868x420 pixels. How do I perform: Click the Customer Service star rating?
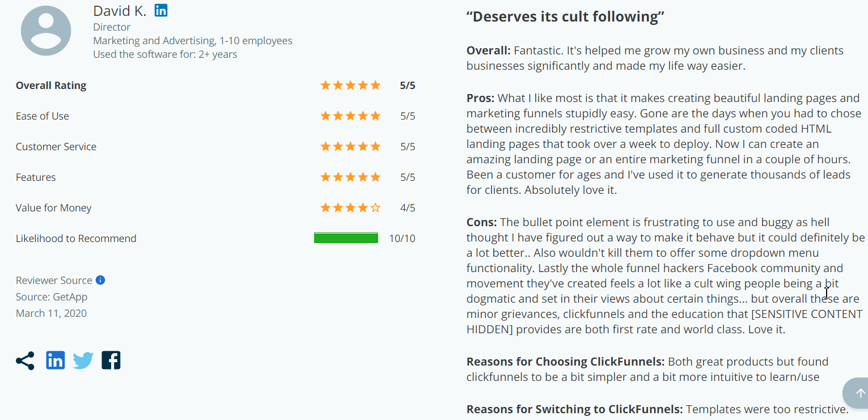(x=350, y=147)
